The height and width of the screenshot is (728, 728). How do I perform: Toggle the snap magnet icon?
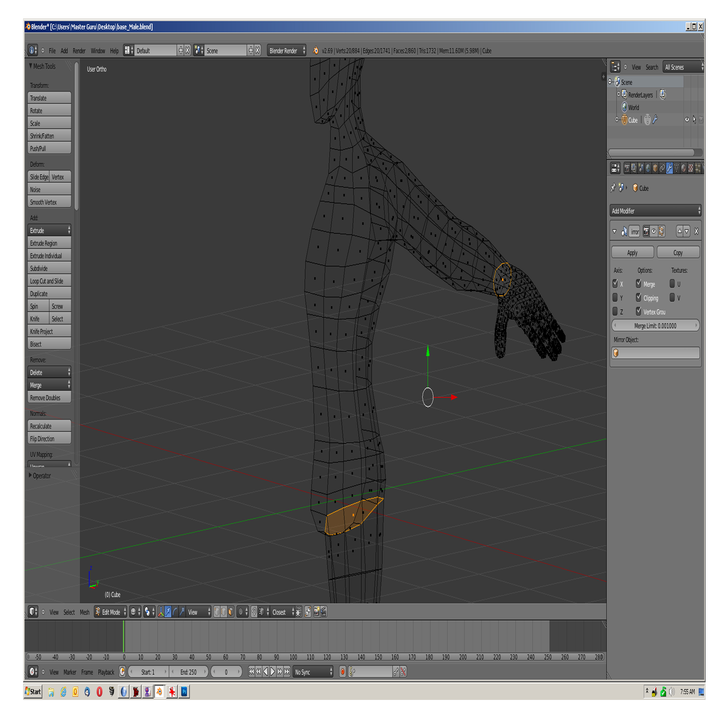(255, 612)
